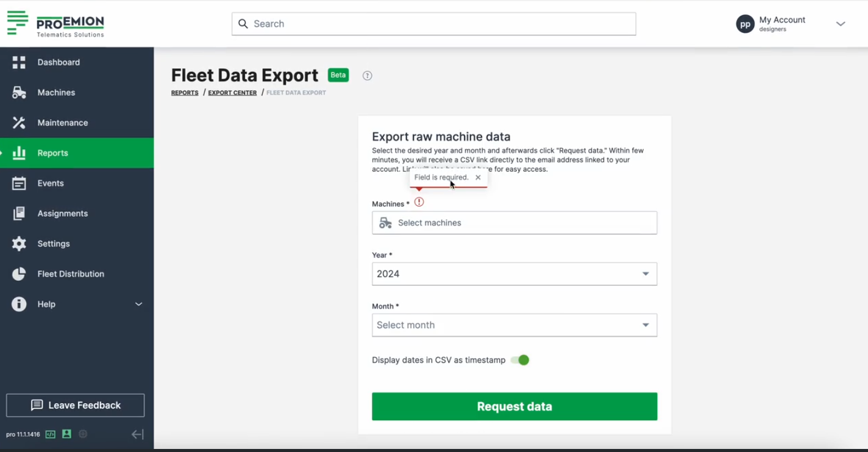
Task: Open Dashboard from the sidebar
Action: [59, 62]
